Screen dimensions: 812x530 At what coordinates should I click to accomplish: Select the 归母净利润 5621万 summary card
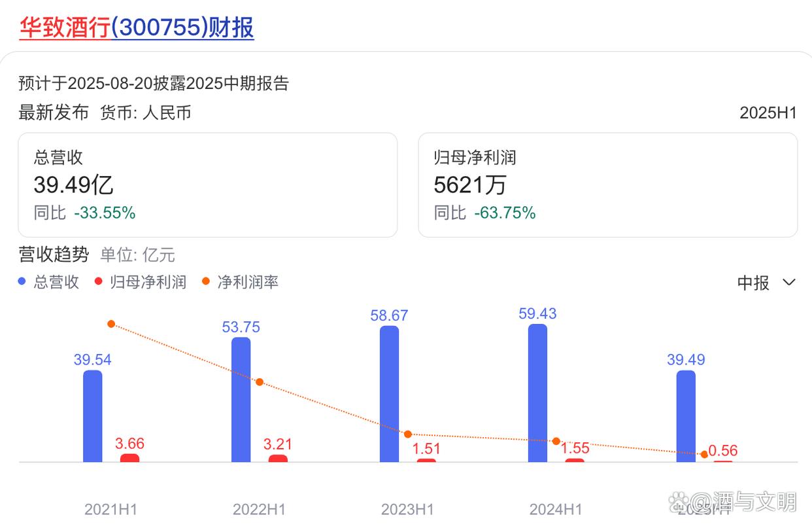(608, 185)
